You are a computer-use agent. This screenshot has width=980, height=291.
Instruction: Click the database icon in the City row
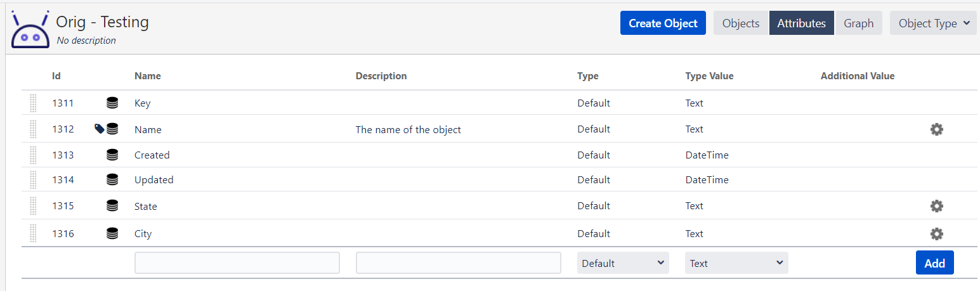click(x=112, y=233)
